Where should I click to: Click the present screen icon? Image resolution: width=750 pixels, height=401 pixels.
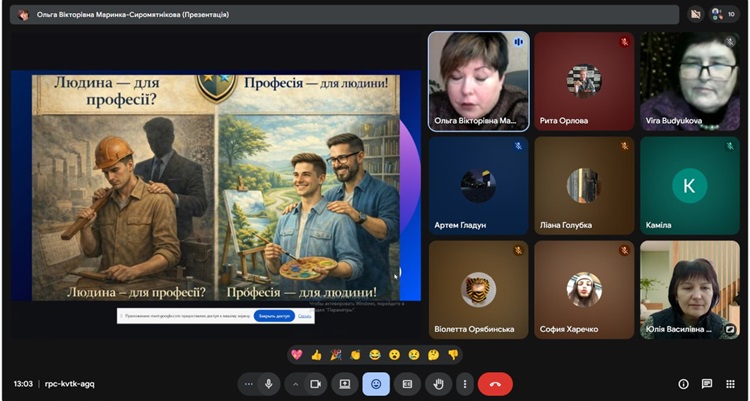pos(345,384)
